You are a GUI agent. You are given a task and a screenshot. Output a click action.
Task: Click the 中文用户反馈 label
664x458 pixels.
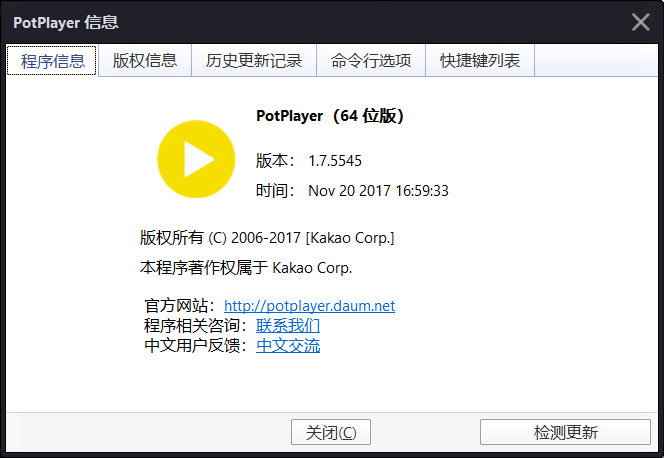click(196, 345)
